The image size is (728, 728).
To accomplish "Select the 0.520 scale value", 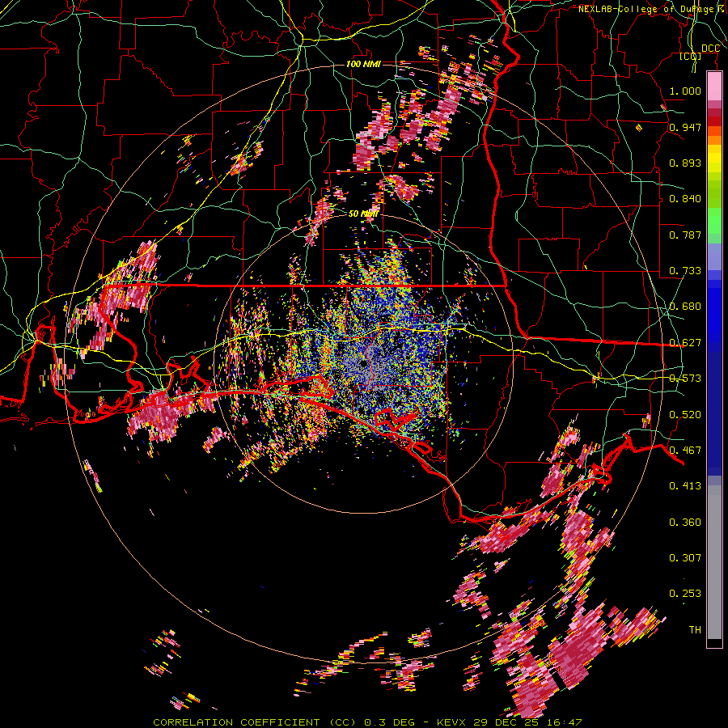I will (x=685, y=415).
